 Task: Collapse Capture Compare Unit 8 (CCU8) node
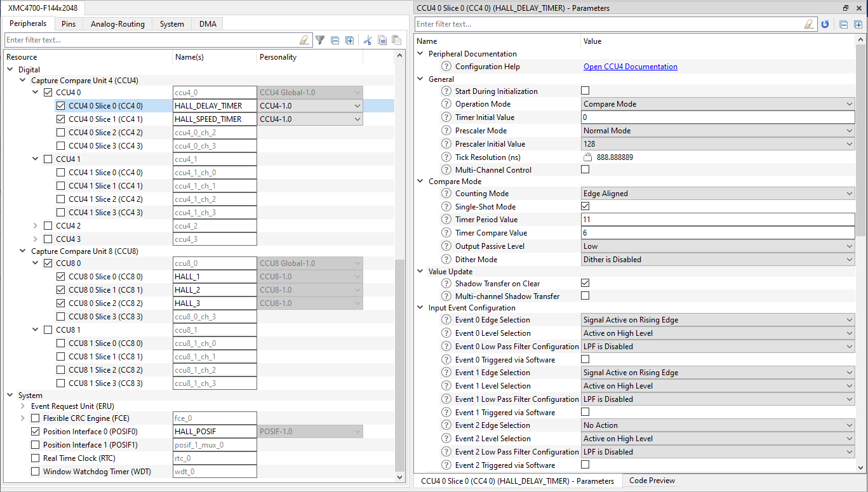click(x=23, y=251)
